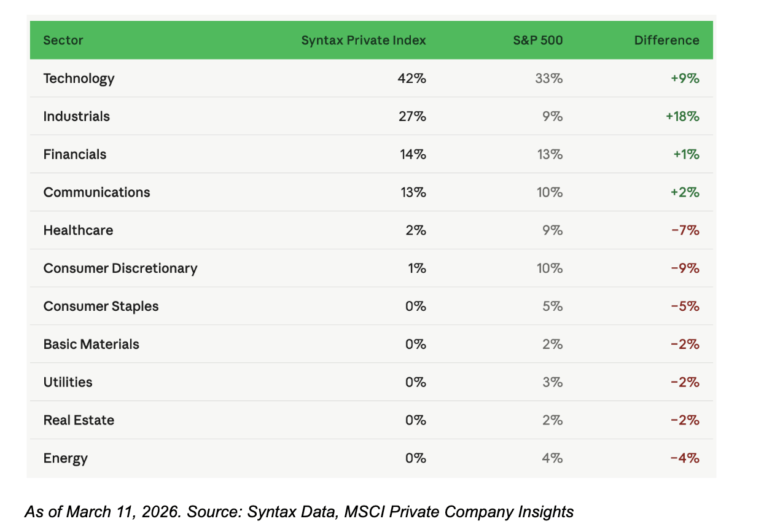
Task: Select the Syntax Private Index column header
Action: [364, 41]
